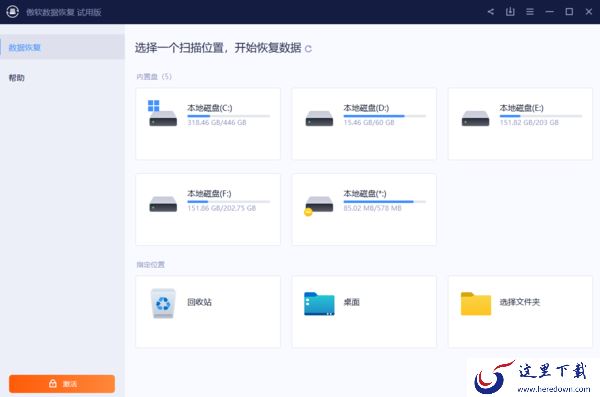Click the D: drive usage bar
Viewport: 600px width, 397px height.
click(x=385, y=116)
